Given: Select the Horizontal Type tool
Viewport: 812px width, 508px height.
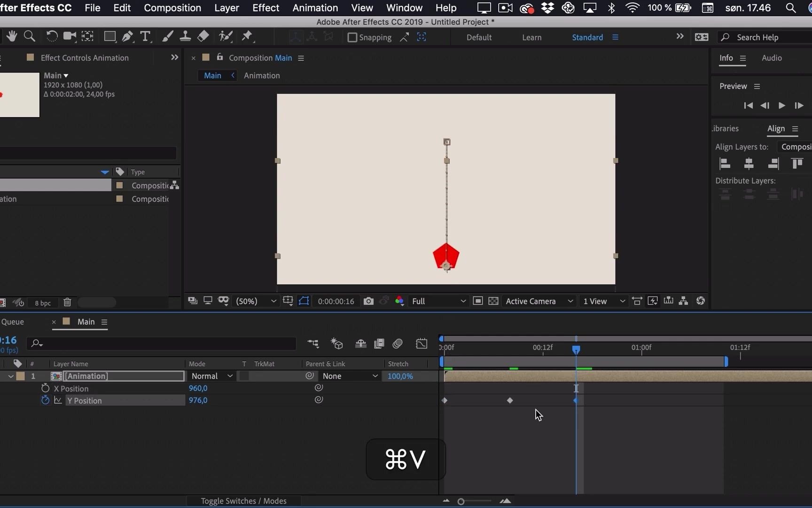Looking at the screenshot, I should pyautogui.click(x=146, y=37).
